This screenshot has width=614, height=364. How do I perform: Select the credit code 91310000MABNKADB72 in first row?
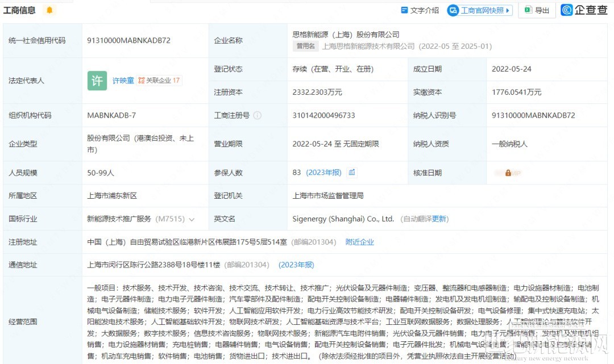point(129,40)
